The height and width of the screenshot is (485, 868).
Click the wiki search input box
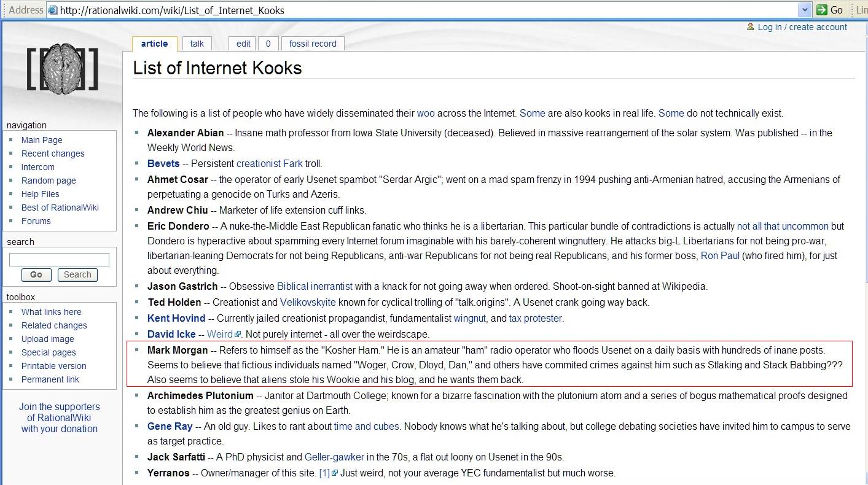59,260
